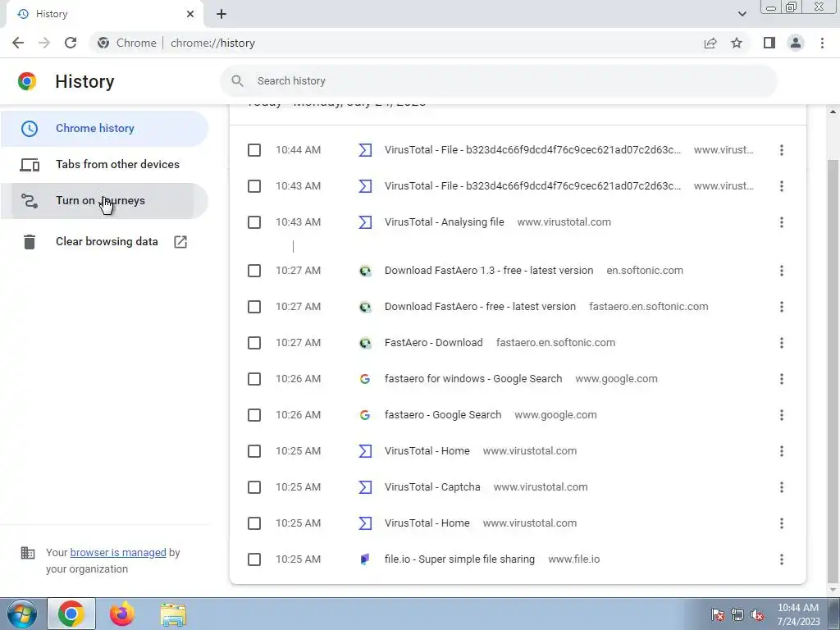Reload the History page
This screenshot has height=630, width=840.
(x=71, y=43)
